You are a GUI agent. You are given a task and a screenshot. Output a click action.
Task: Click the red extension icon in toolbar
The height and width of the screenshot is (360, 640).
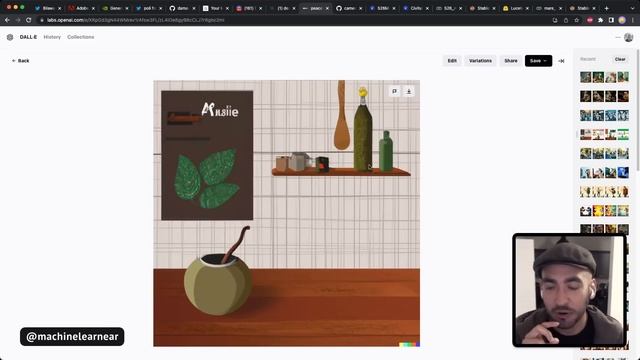click(590, 20)
